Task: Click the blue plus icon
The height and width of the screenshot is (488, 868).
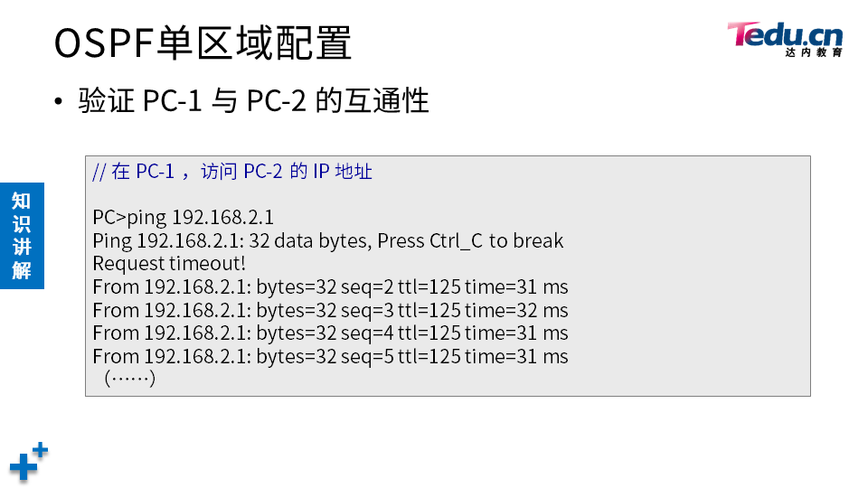Action: [x=23, y=467]
